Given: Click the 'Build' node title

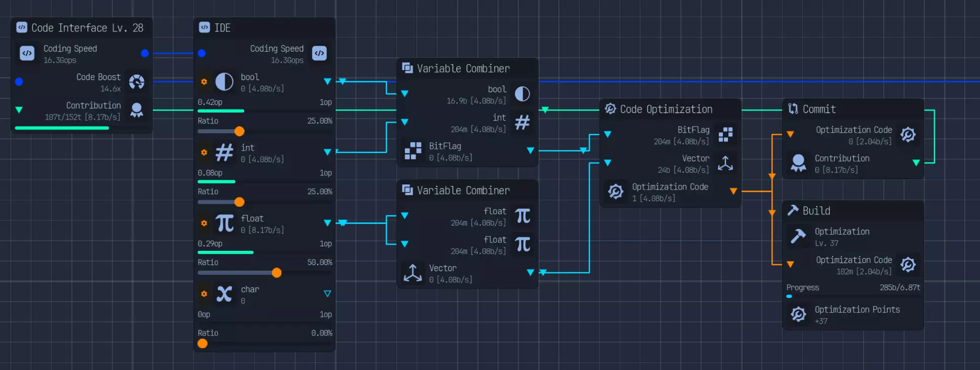Looking at the screenshot, I should pos(816,211).
